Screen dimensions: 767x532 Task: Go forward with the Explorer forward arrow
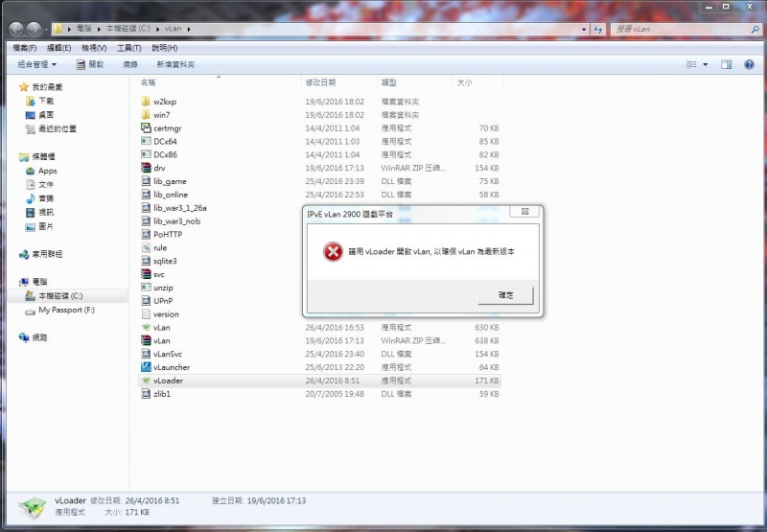pos(34,30)
